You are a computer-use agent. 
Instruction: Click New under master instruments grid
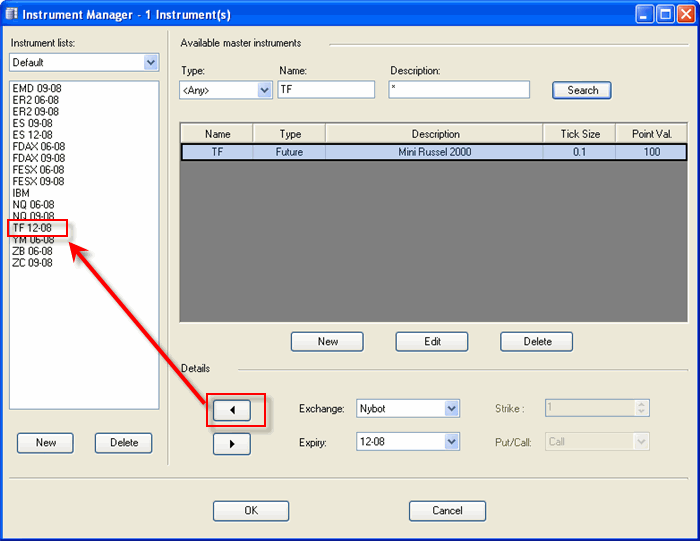pyautogui.click(x=327, y=341)
